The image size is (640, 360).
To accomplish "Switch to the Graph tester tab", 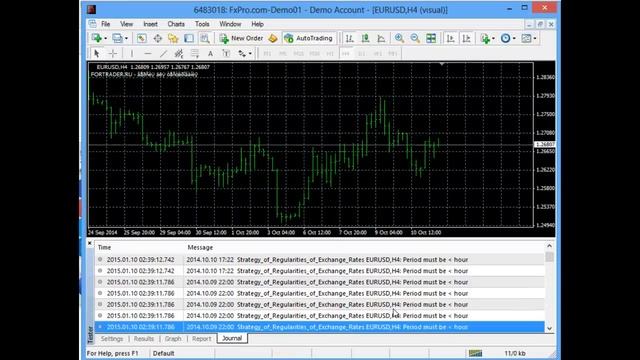I will (173, 339).
